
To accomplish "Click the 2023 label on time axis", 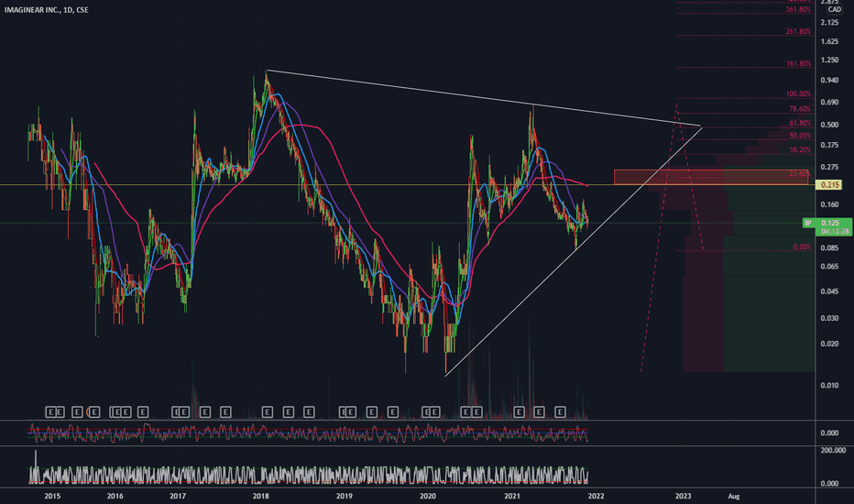I will point(683,496).
